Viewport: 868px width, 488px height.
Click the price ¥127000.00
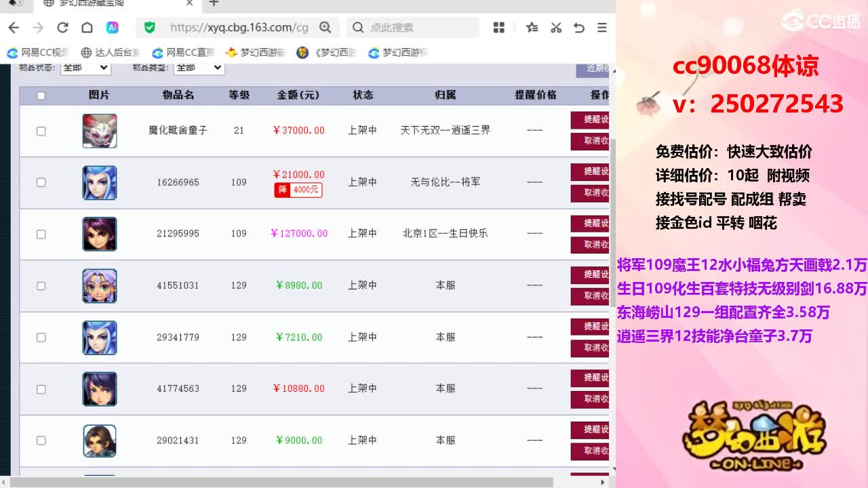pyautogui.click(x=299, y=234)
